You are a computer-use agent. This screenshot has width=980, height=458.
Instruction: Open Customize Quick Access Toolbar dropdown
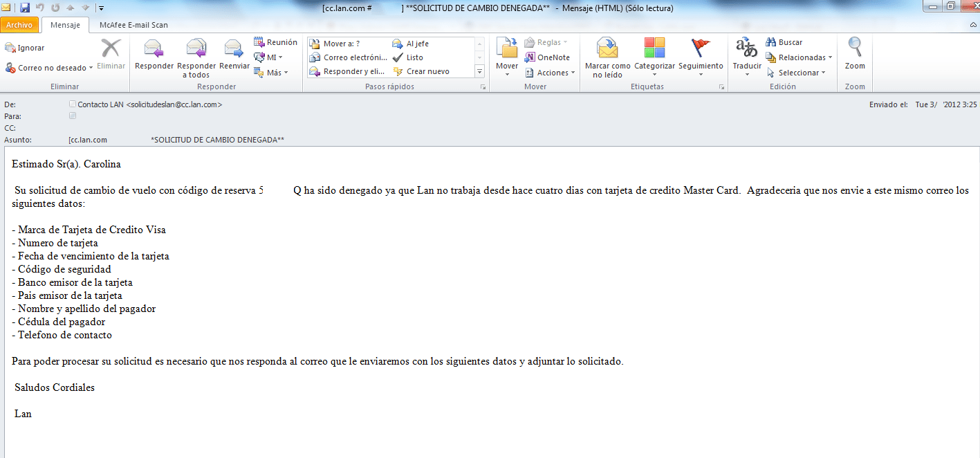101,8
